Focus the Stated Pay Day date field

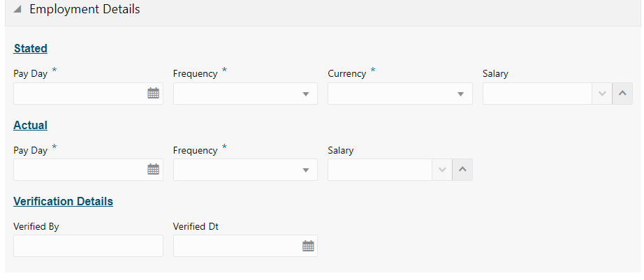tap(78, 94)
